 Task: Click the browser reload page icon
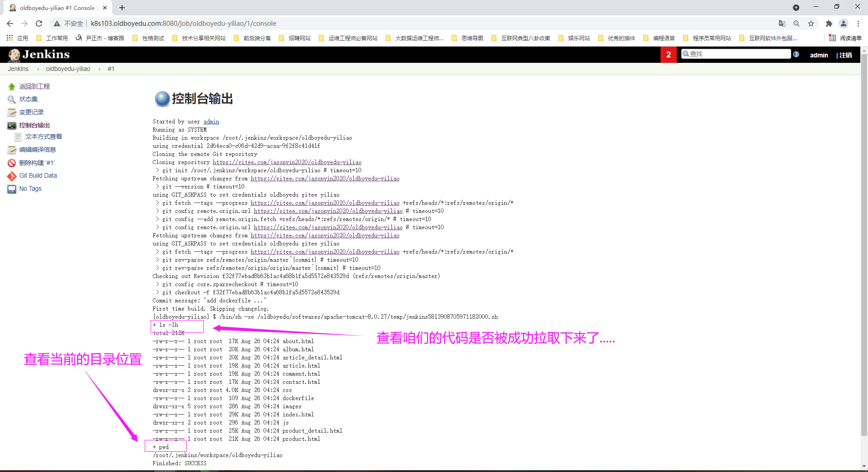pos(39,24)
